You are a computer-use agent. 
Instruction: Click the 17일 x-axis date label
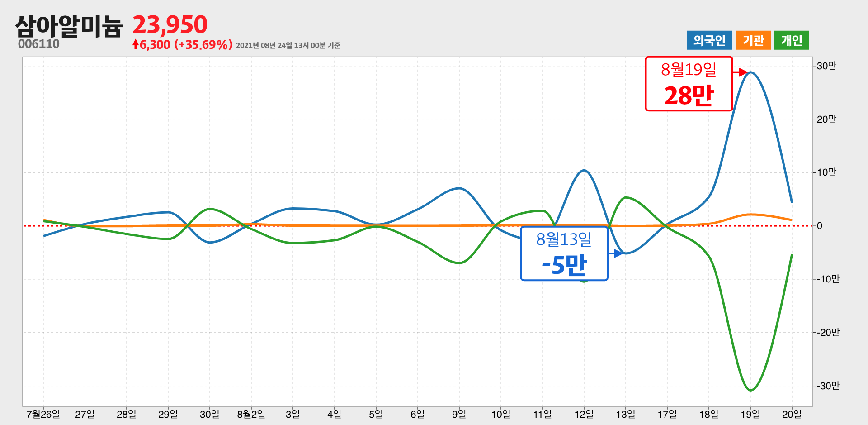pos(667,414)
